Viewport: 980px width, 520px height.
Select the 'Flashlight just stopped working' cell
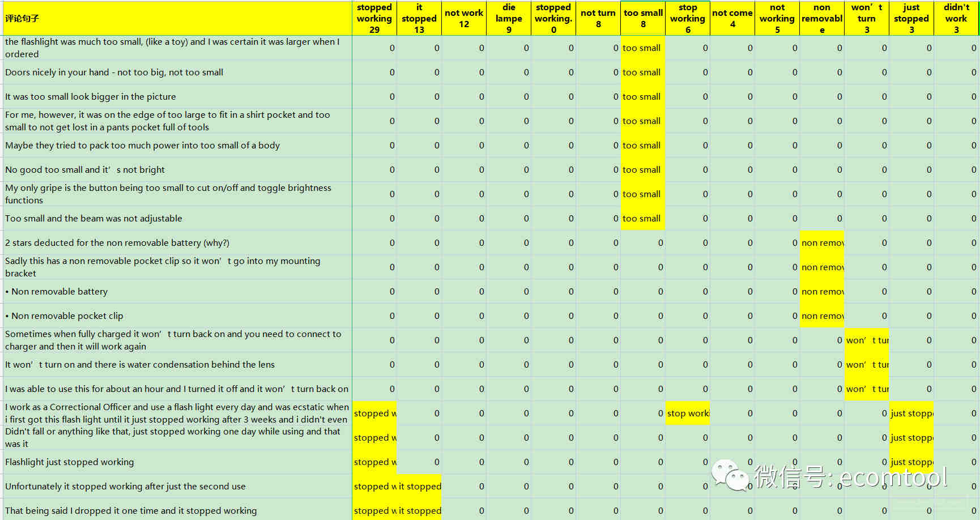tap(177, 462)
